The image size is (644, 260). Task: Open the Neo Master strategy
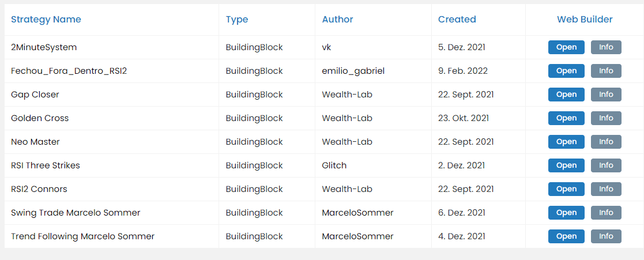566,142
